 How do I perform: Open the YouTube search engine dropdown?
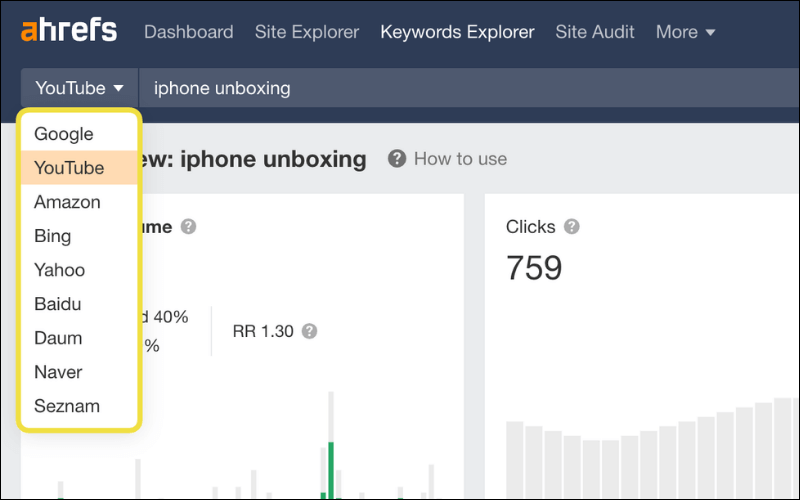coord(80,88)
